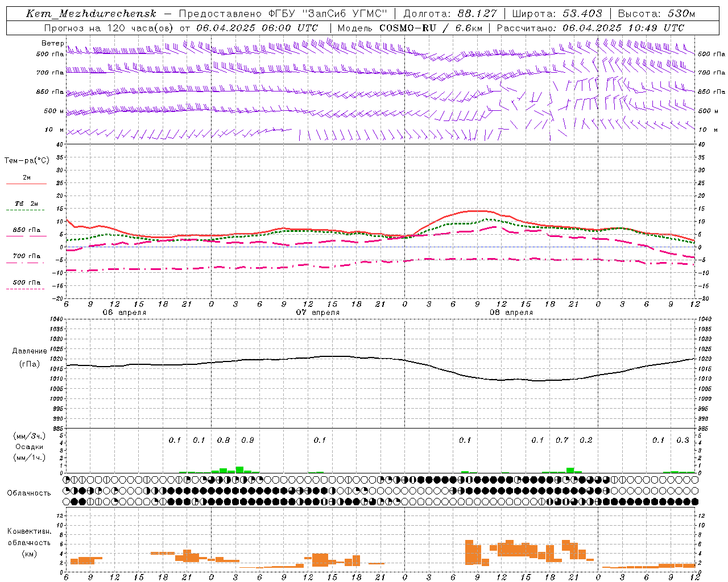Click the 985 tick on the left pressure axis
The width and height of the screenshot is (728, 582).
[x=57, y=429]
